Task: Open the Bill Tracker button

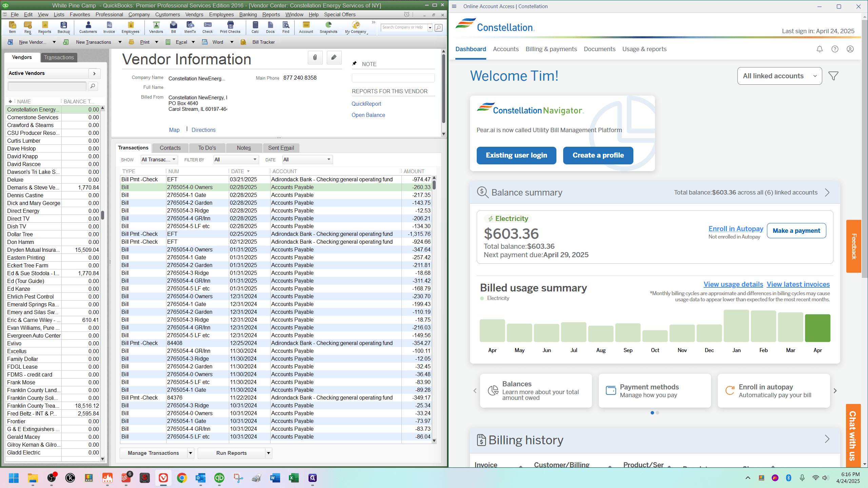Action: point(259,42)
